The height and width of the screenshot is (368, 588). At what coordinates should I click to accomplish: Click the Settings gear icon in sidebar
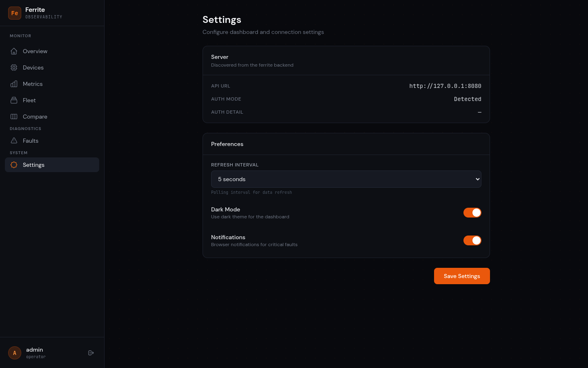[14, 165]
